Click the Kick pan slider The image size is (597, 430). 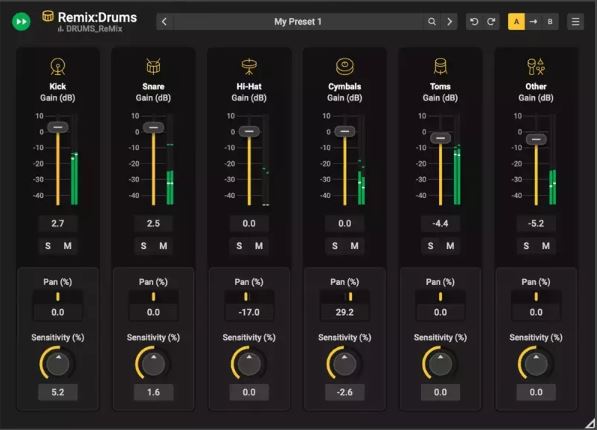click(58, 297)
